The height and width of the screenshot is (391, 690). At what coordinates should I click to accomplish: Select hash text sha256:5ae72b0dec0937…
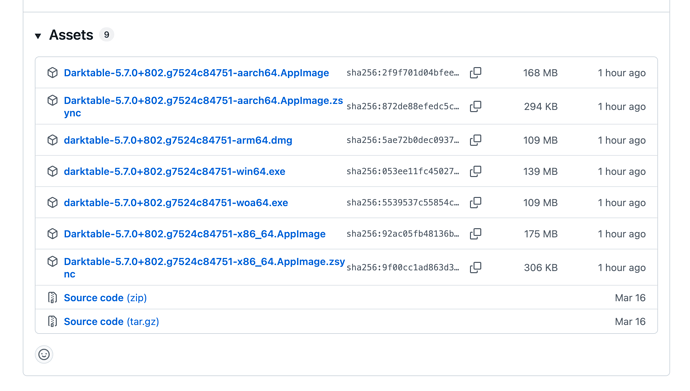(403, 140)
